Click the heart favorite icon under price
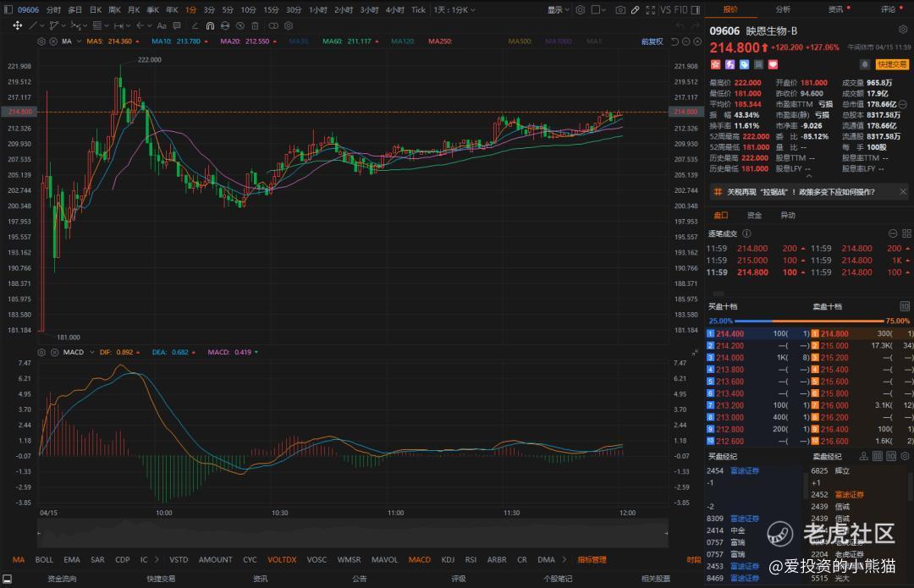 point(774,64)
